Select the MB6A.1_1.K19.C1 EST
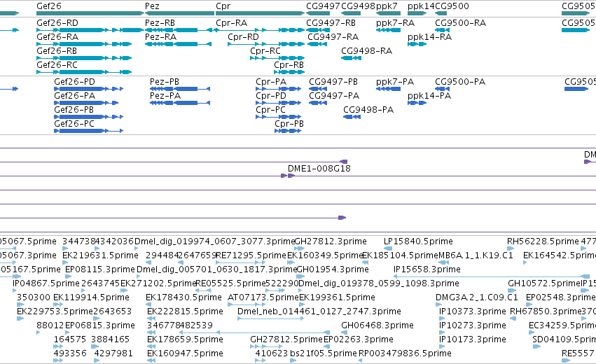 pyautogui.click(x=476, y=255)
